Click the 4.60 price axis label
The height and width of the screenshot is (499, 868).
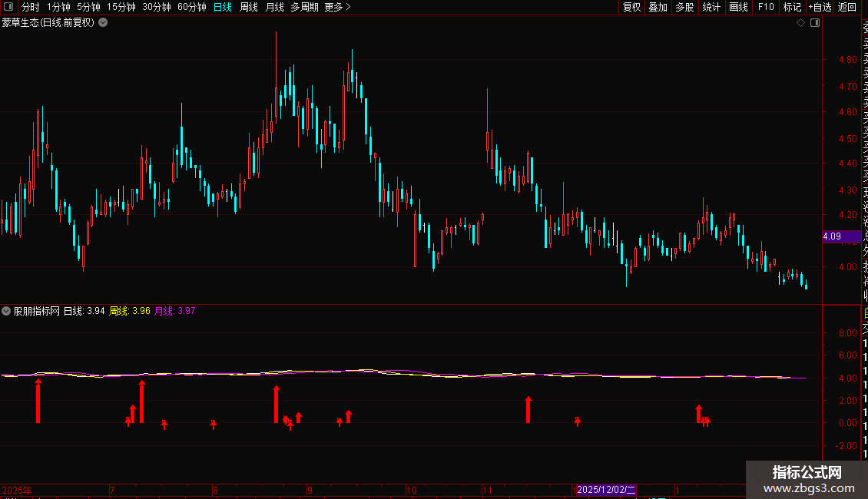847,112
